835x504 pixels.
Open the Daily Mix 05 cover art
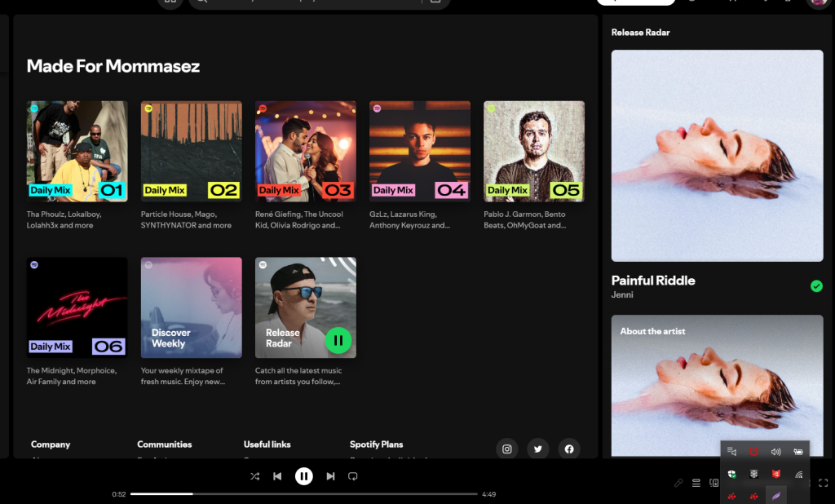(534, 152)
